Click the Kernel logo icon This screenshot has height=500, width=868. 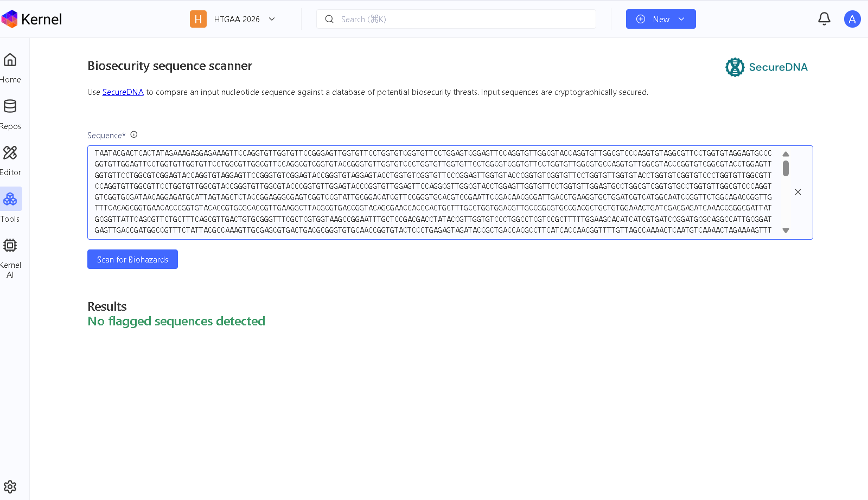[x=9, y=19]
